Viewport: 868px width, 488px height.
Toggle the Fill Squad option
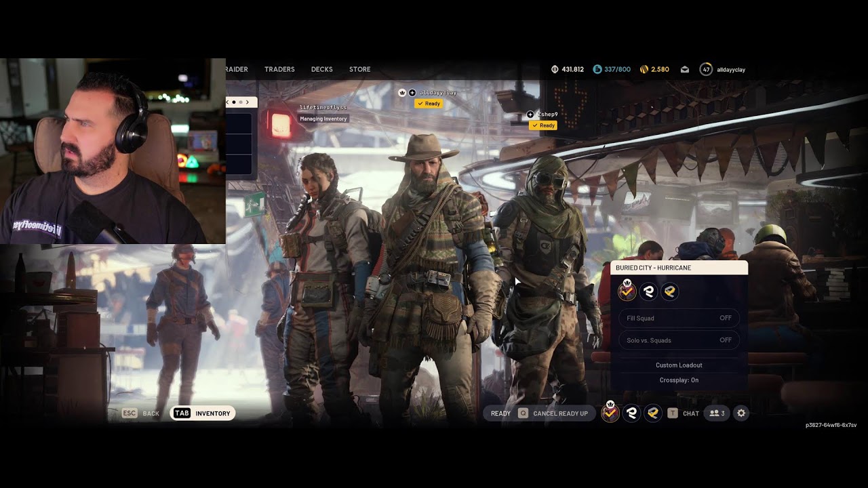pyautogui.click(x=679, y=318)
